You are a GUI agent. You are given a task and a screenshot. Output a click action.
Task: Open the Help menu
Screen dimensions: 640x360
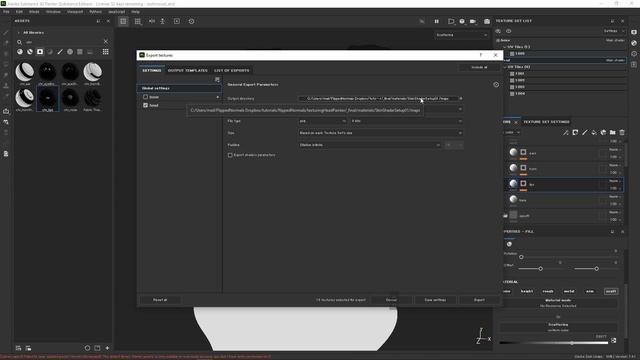[x=135, y=12]
